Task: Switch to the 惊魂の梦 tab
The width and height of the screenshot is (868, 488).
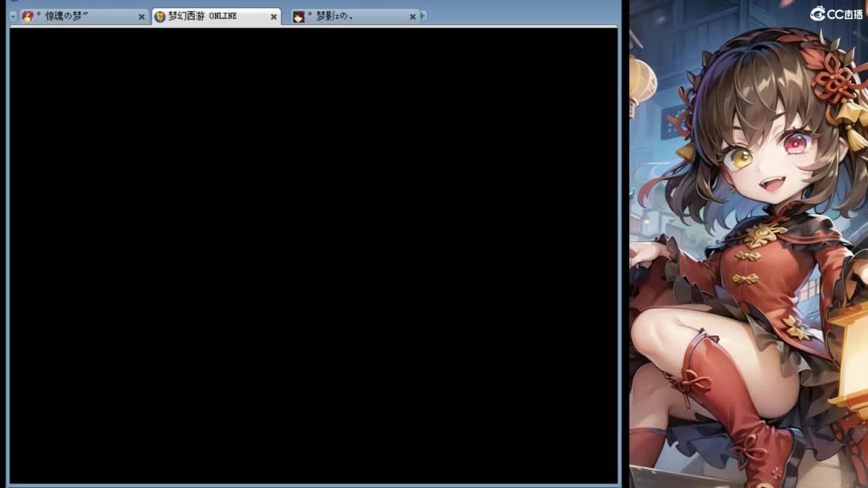Action: click(83, 16)
